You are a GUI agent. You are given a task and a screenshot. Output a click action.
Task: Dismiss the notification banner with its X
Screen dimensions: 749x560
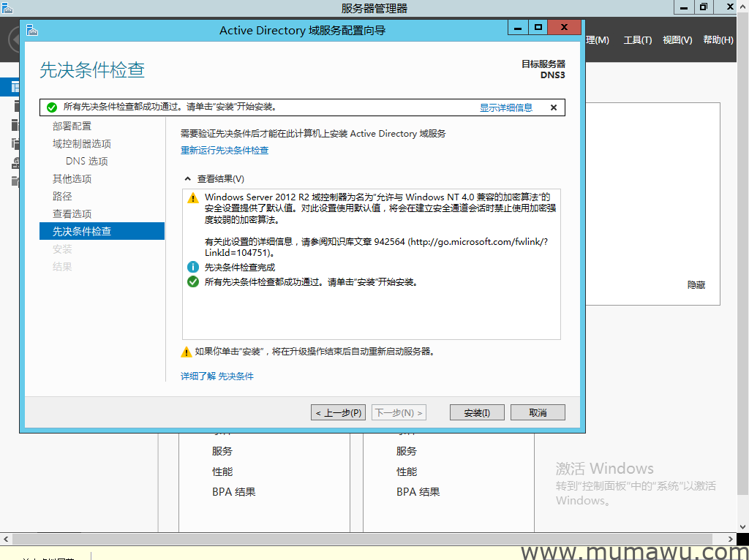tap(554, 107)
